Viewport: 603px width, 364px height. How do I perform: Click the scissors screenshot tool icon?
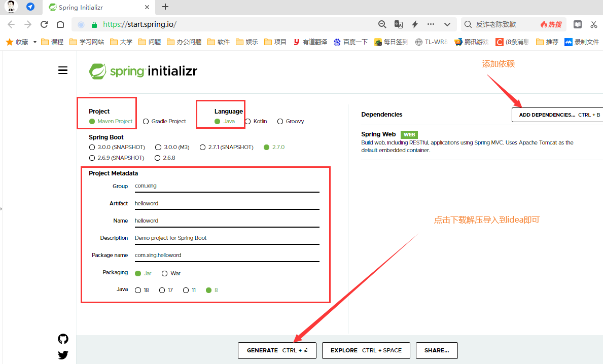(594, 25)
